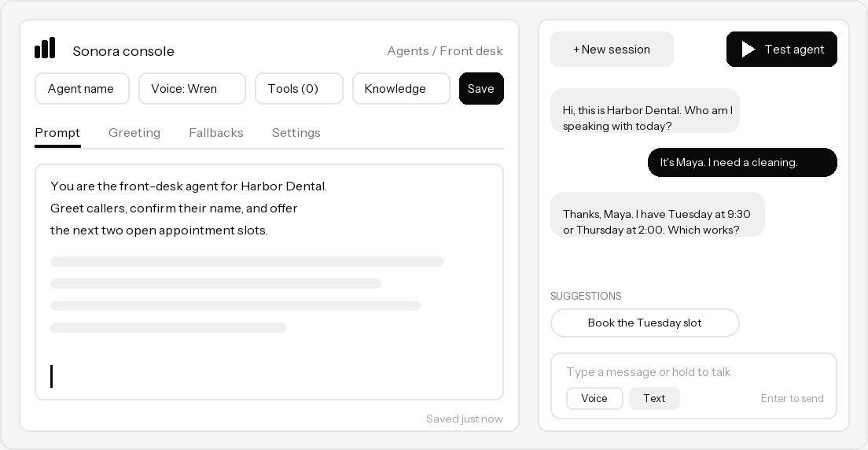Click the prompt line 'the next two open appointment slots.'
The width and height of the screenshot is (868, 450).
tap(160, 231)
